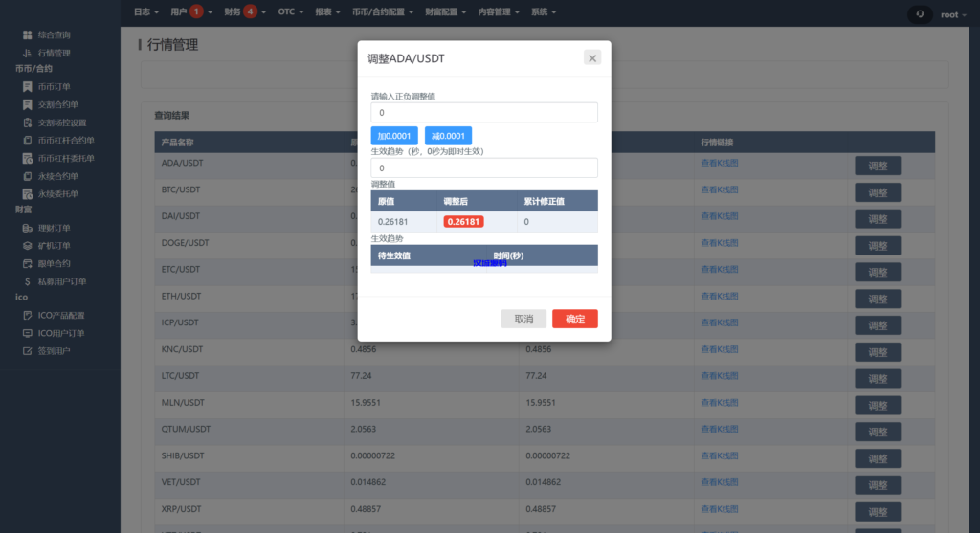The image size is (980, 533).
Task: Open the 财务 dropdown in top bar
Action: pos(237,12)
